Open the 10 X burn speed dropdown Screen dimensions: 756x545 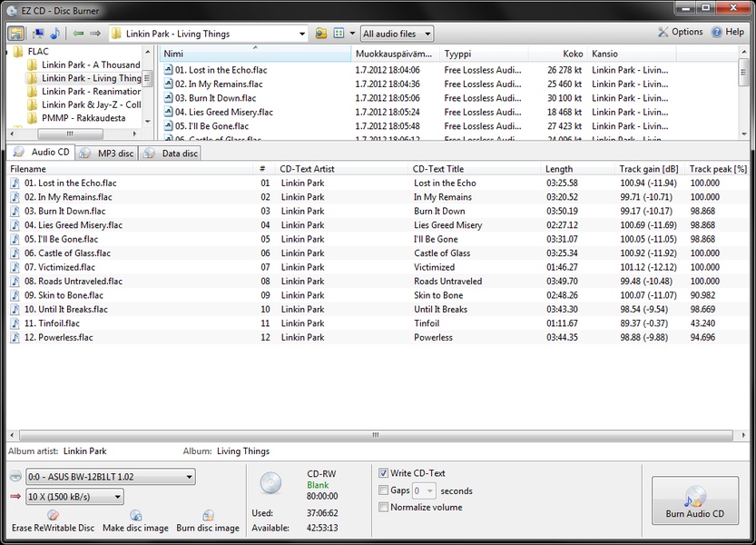click(x=74, y=497)
